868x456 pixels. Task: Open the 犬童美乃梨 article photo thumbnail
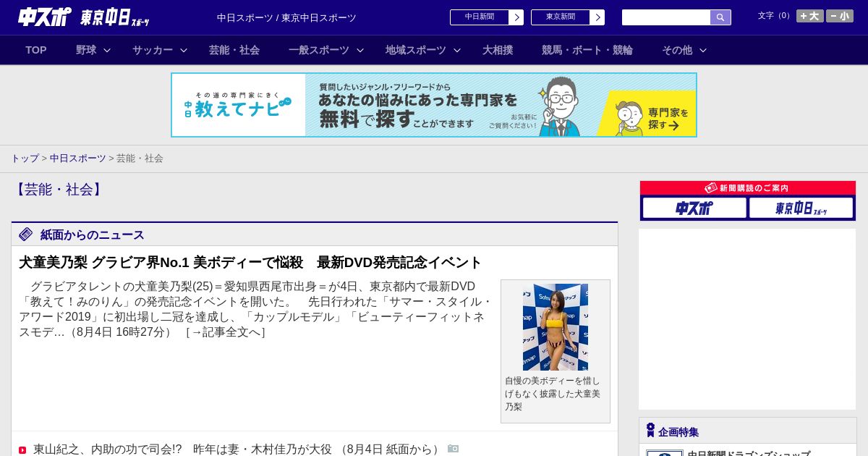pos(556,327)
